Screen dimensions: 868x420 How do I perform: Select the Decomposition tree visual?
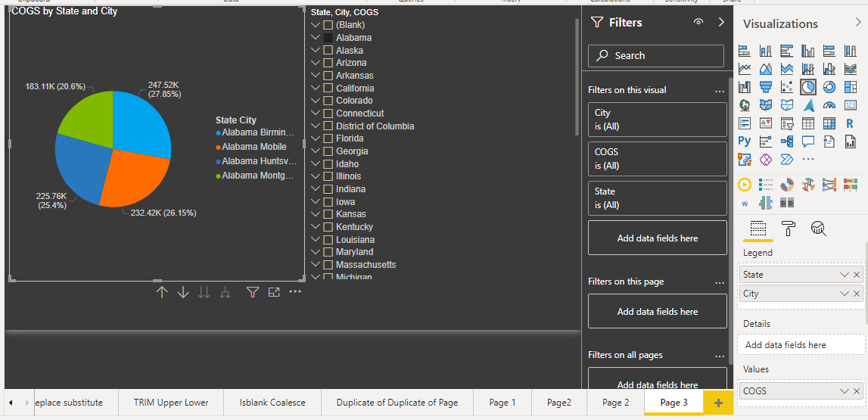tap(787, 141)
